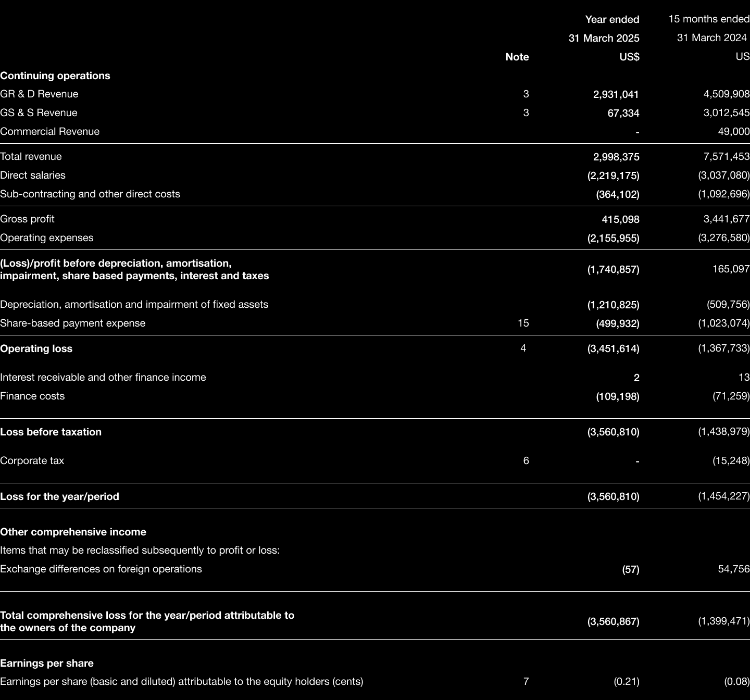Select the 'Direct salaries' label
750x700 pixels.
[x=33, y=176]
